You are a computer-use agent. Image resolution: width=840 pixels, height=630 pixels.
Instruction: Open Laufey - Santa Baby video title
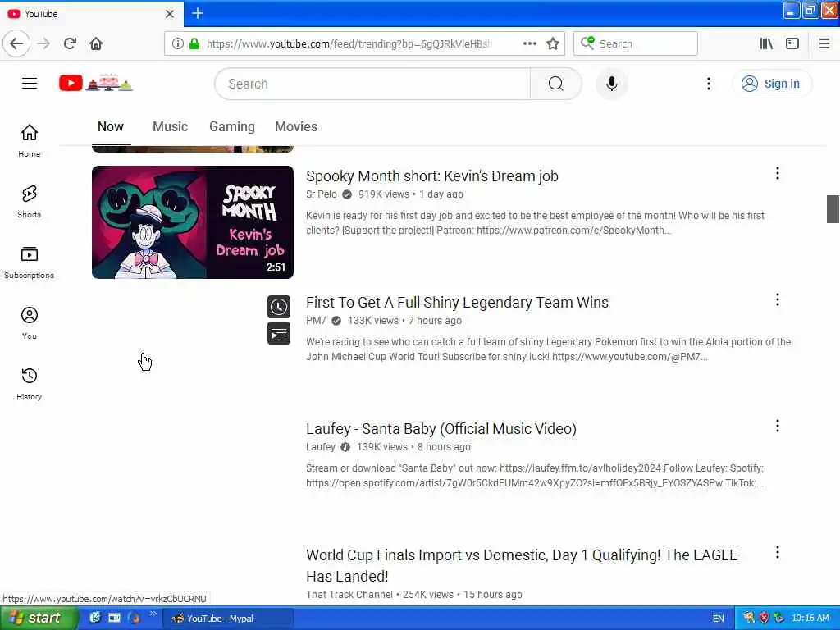(441, 428)
